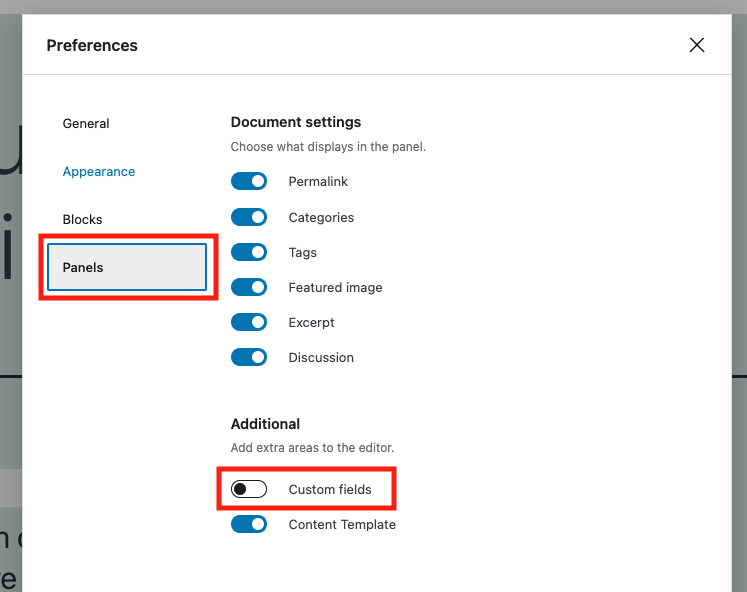Open the General preferences tab
The image size is (747, 592).
(x=86, y=124)
